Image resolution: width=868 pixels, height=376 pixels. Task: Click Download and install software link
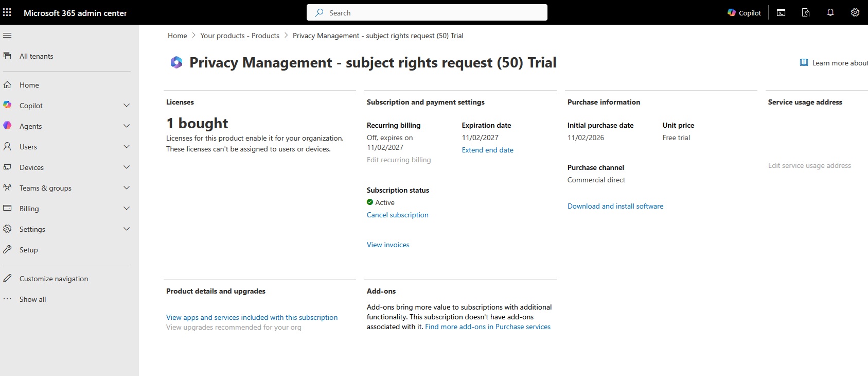tap(615, 206)
